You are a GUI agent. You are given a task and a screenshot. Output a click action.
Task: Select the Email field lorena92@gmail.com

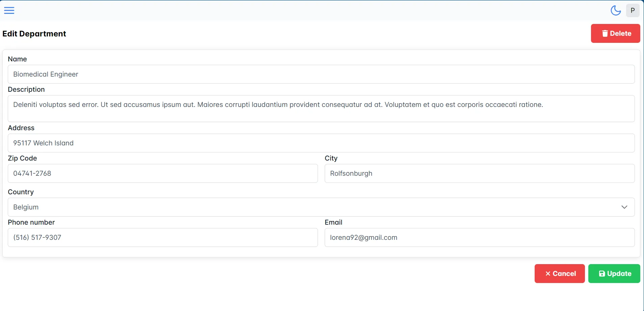[479, 237]
